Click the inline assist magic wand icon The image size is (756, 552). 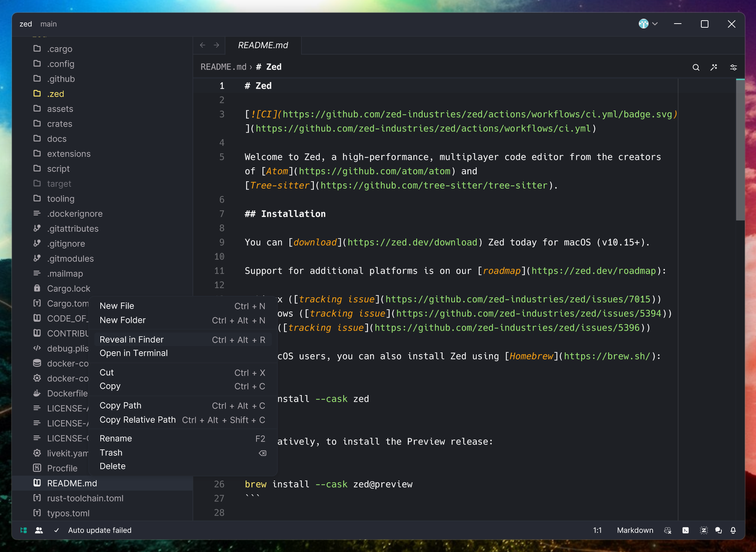(714, 67)
